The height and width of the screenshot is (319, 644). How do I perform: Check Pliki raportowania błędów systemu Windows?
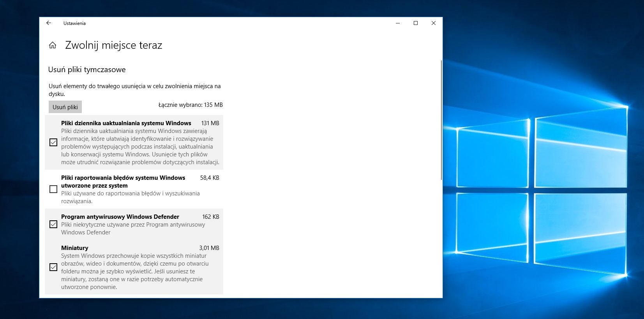pos(53,189)
